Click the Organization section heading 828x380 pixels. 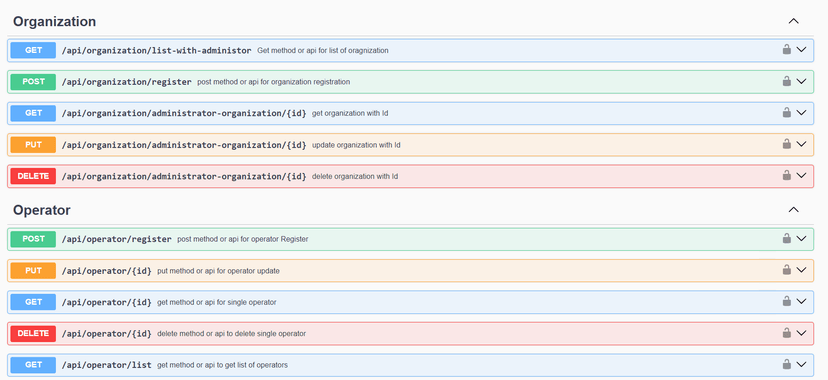point(54,22)
